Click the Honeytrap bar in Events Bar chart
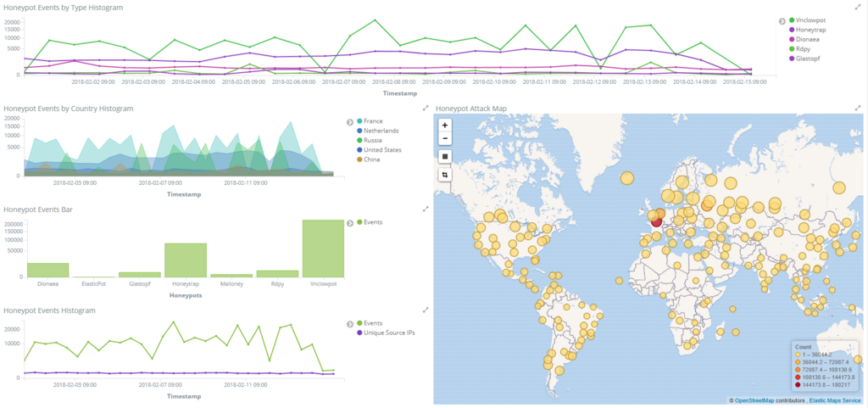This screenshot has height=408, width=868. coord(186,260)
